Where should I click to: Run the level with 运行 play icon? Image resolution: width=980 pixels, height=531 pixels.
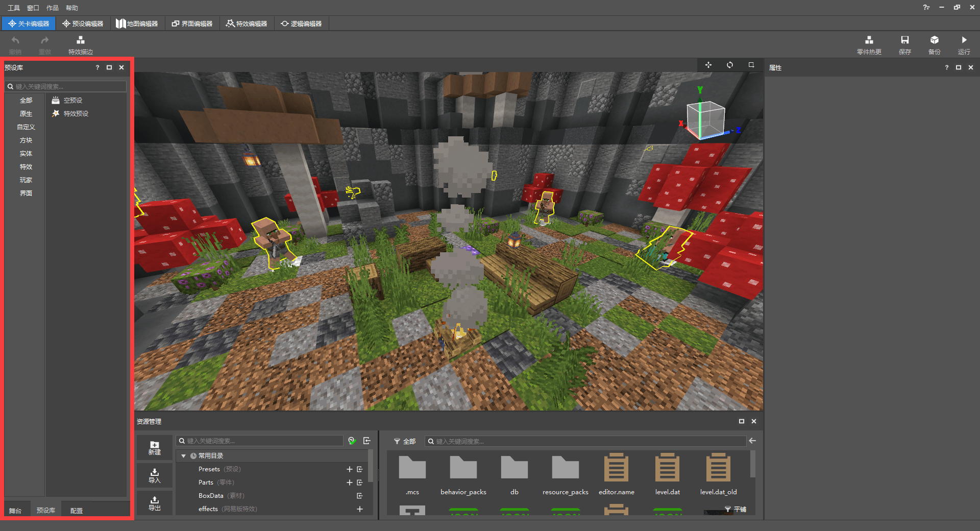(x=964, y=40)
